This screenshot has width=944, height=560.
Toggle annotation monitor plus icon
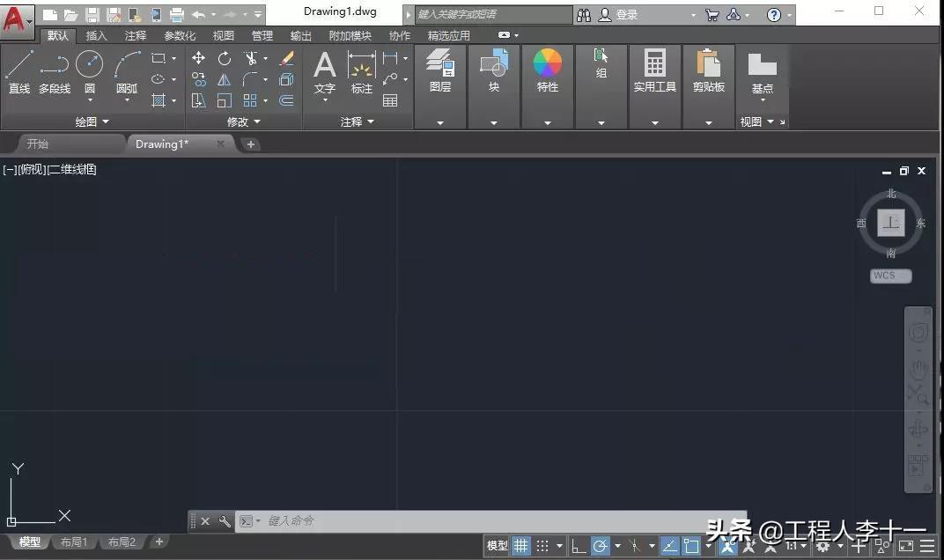click(x=859, y=546)
